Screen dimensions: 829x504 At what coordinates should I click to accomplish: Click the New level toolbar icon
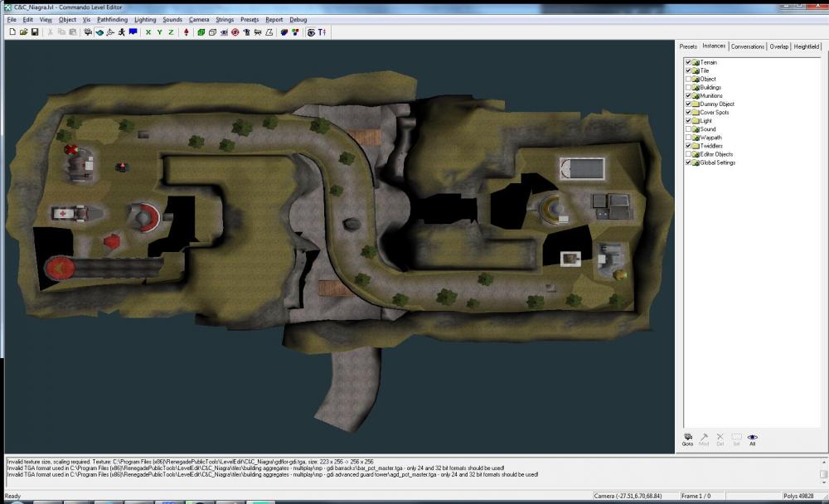pos(12,32)
